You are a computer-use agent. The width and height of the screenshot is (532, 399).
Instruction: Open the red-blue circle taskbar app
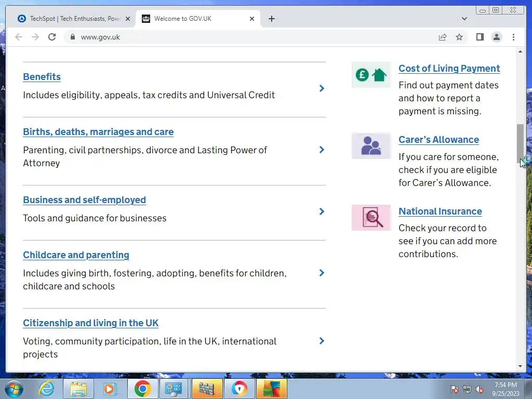pyautogui.click(x=240, y=389)
